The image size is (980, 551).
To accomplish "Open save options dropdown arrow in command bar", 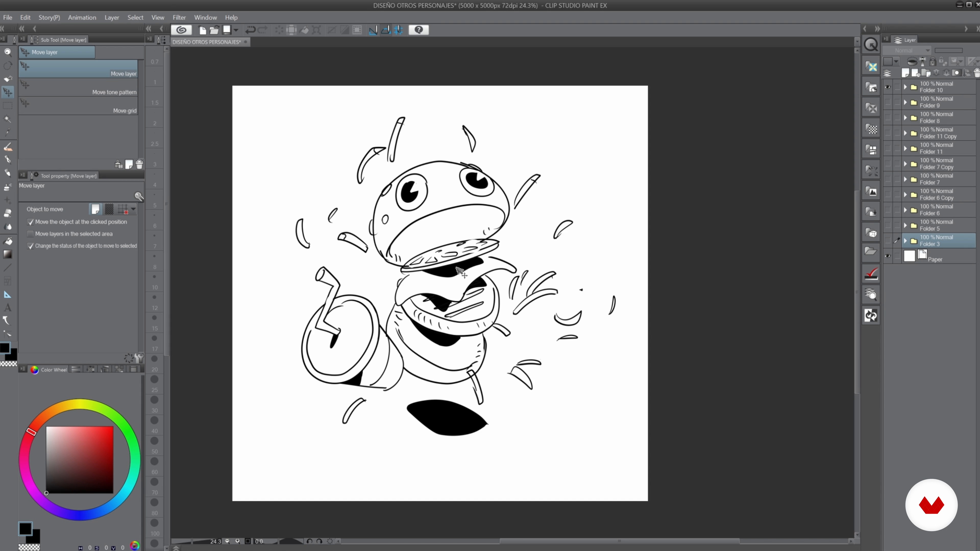I will [x=236, y=30].
